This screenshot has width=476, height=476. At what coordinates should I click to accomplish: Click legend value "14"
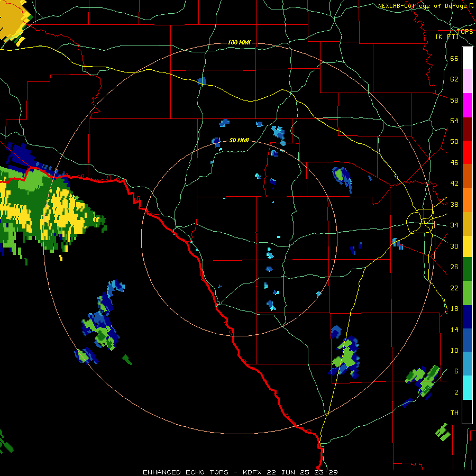coord(454,329)
